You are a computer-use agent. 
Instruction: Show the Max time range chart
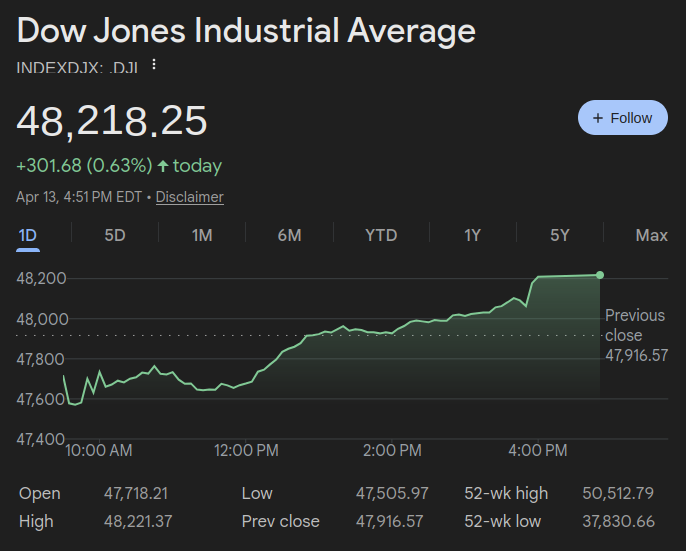point(651,235)
